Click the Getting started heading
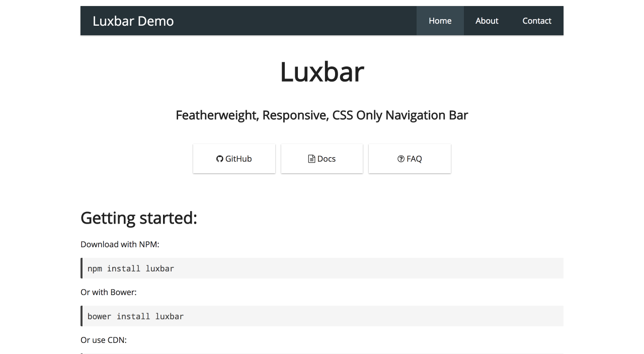The width and height of the screenshot is (644, 354). click(139, 218)
